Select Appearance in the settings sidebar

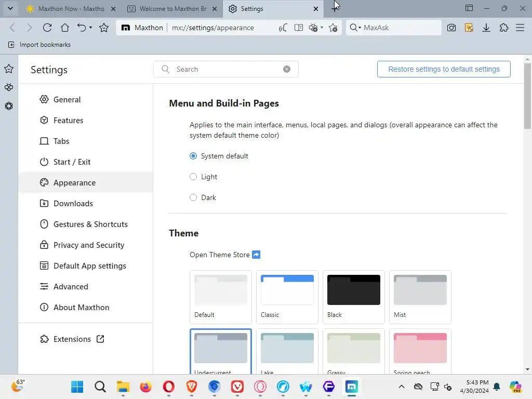[86, 182]
